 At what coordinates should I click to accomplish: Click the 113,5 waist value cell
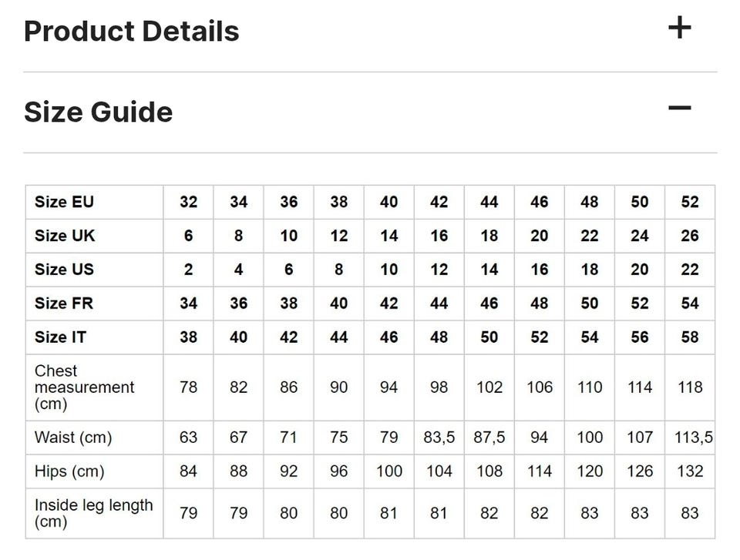coord(690,438)
